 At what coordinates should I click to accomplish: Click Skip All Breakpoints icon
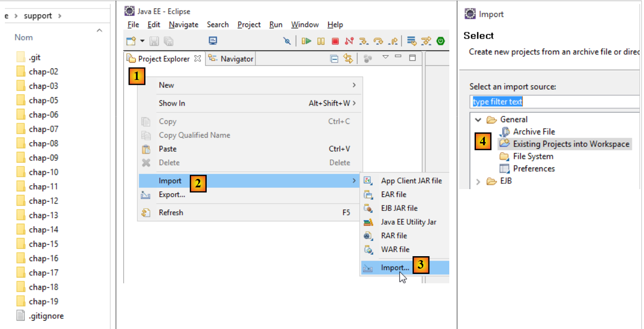(x=287, y=41)
